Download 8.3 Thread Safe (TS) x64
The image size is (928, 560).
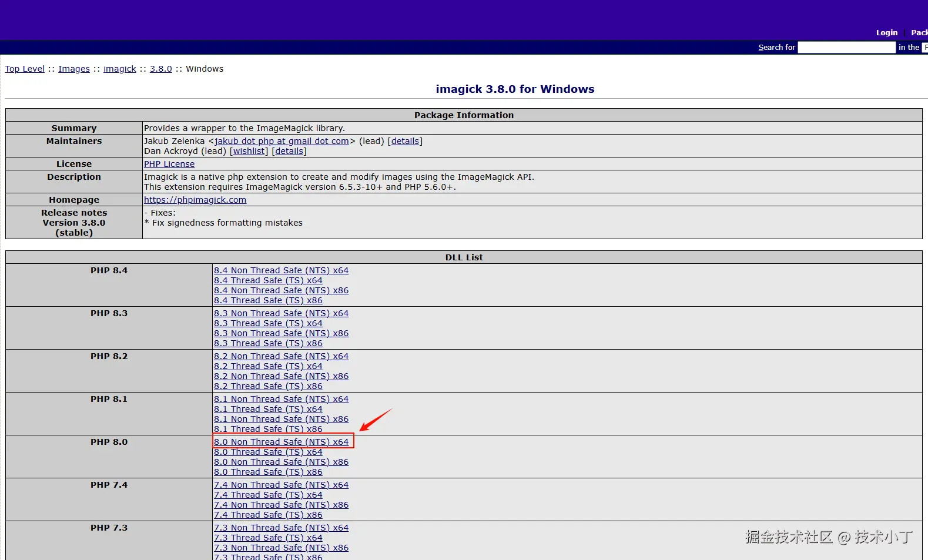tap(268, 323)
